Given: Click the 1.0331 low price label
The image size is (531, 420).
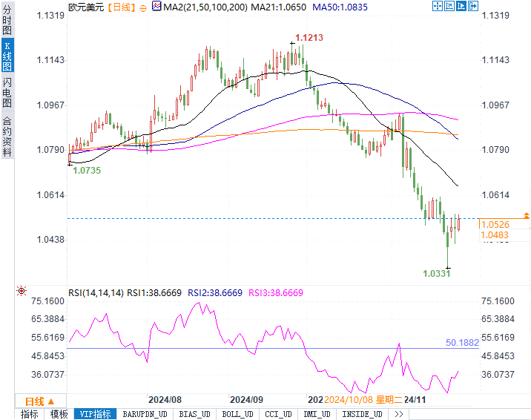Looking at the screenshot, I should pos(437,274).
